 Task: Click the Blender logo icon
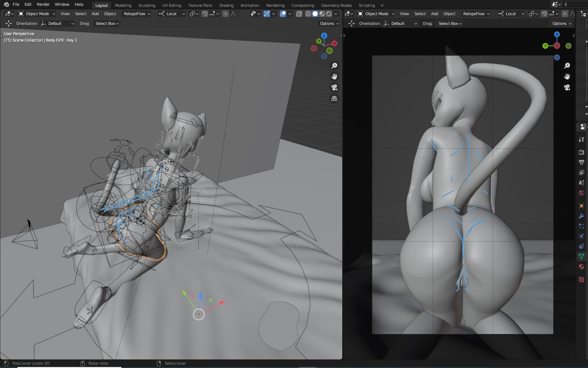pyautogui.click(x=6, y=5)
